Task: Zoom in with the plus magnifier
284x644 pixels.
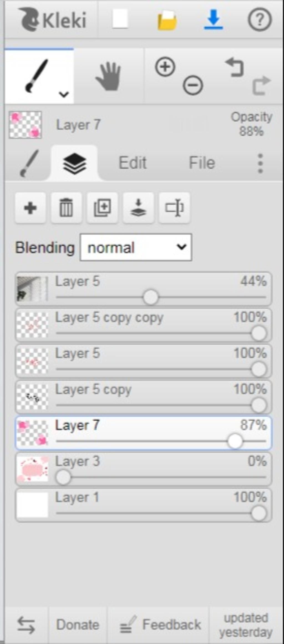Action: tap(165, 67)
